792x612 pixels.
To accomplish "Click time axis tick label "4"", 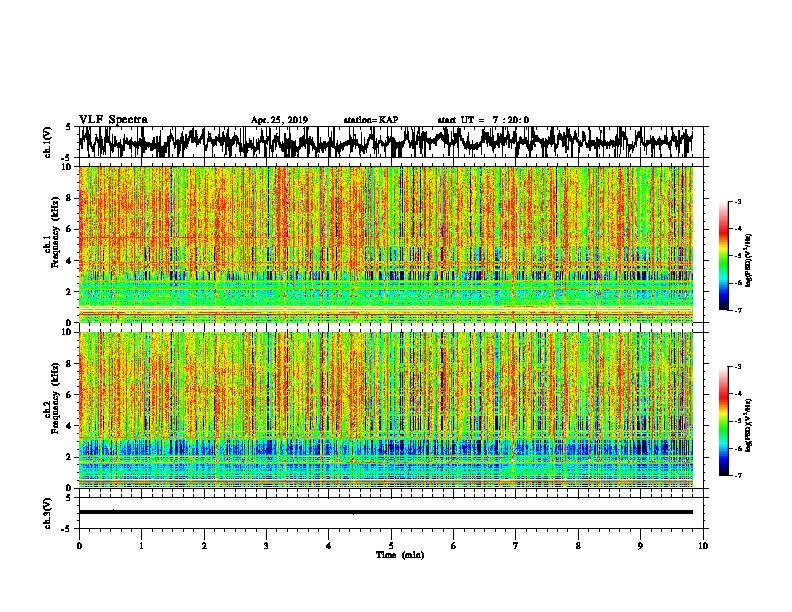I will [329, 546].
